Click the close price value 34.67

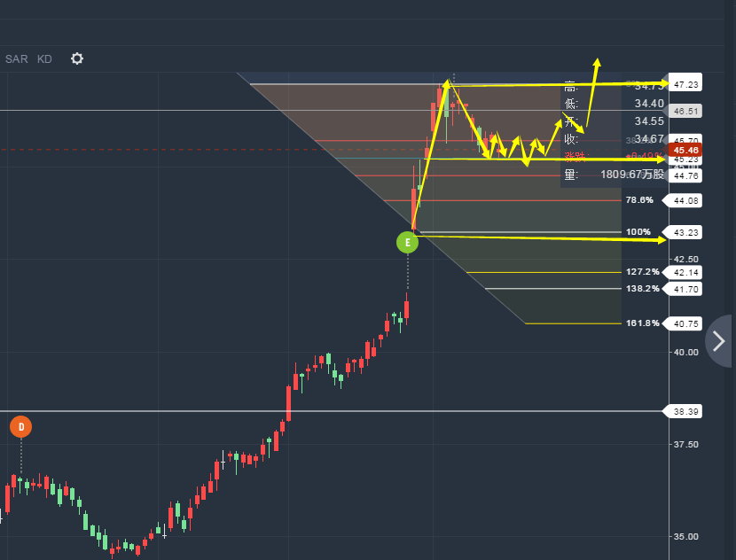pyautogui.click(x=649, y=139)
